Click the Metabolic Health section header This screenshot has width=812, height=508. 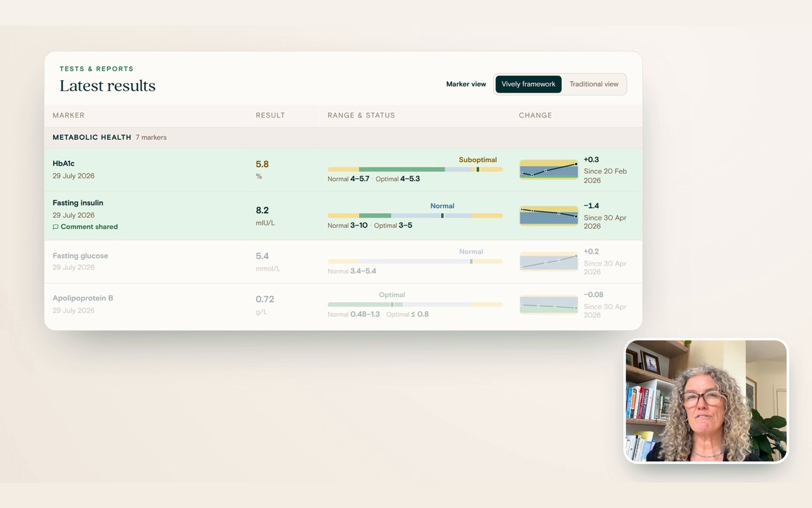pos(343,137)
